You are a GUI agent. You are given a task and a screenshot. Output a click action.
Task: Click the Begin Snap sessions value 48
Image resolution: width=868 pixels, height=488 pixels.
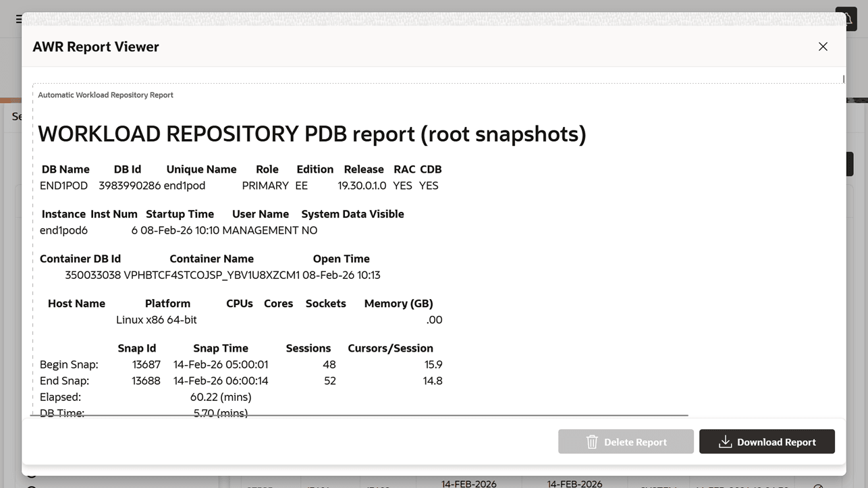[329, 364]
